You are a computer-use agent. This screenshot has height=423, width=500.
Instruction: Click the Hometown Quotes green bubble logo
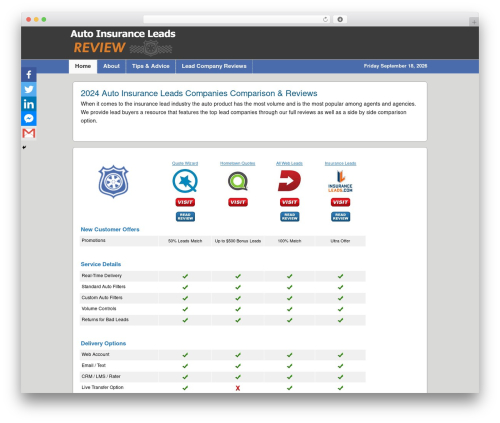pyautogui.click(x=238, y=181)
